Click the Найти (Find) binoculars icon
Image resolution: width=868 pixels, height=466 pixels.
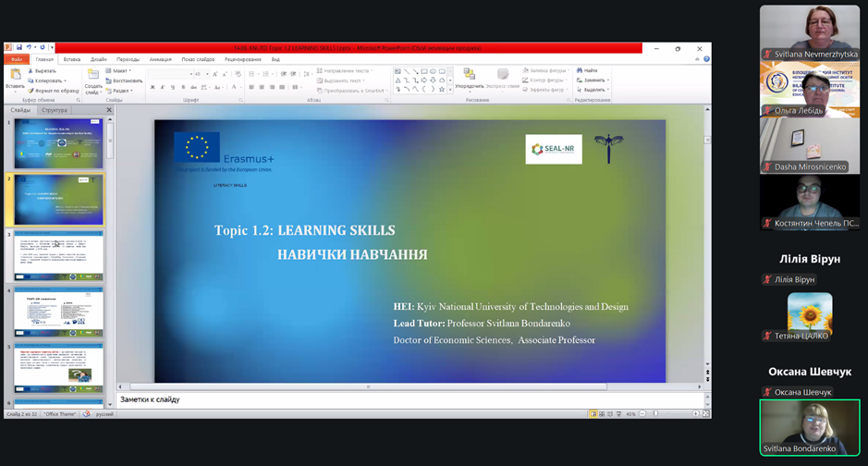(580, 71)
